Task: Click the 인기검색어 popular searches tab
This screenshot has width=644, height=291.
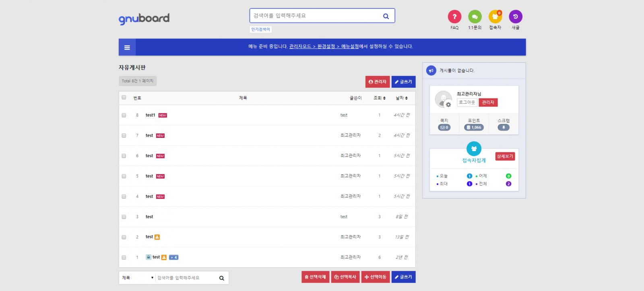Action: coord(260,29)
